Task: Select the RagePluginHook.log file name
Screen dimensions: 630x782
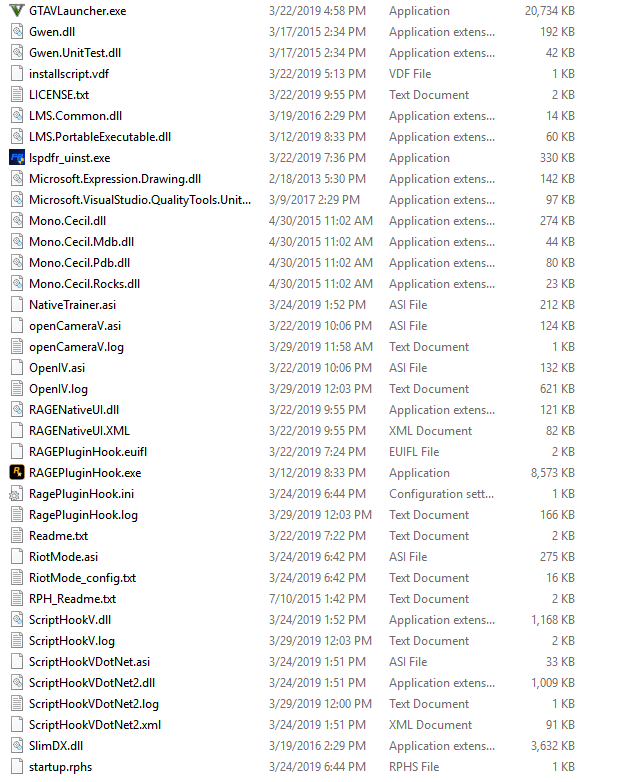Action: click(x=83, y=515)
